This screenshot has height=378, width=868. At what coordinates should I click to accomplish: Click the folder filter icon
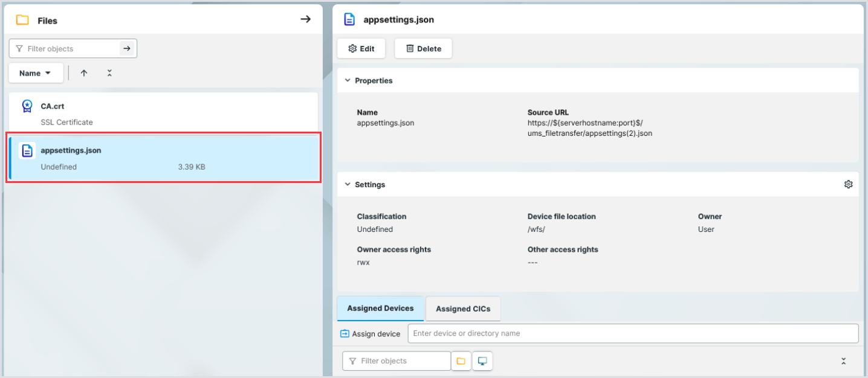click(461, 361)
